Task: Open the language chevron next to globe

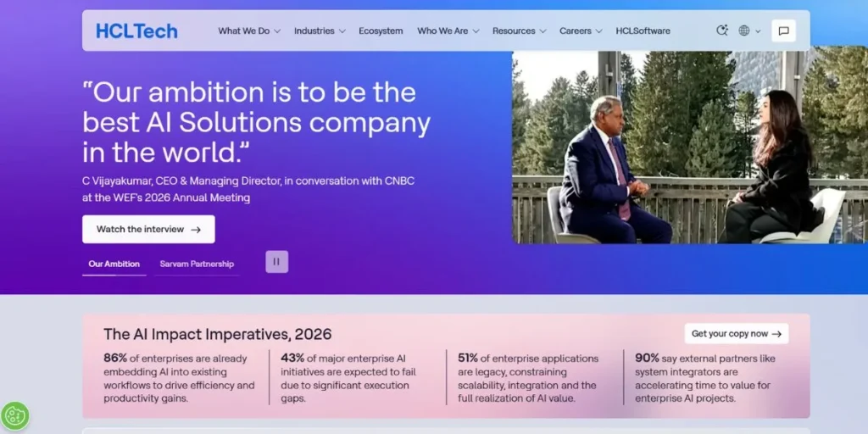Action: (758, 31)
